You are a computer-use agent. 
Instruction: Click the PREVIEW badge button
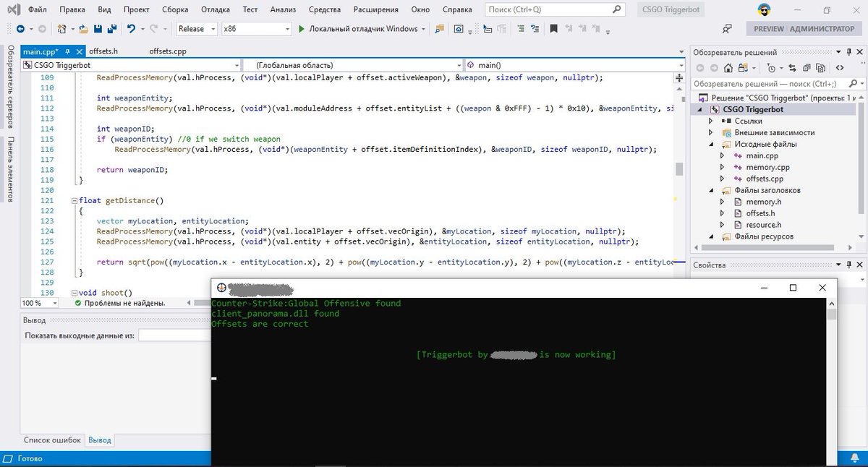click(x=768, y=29)
